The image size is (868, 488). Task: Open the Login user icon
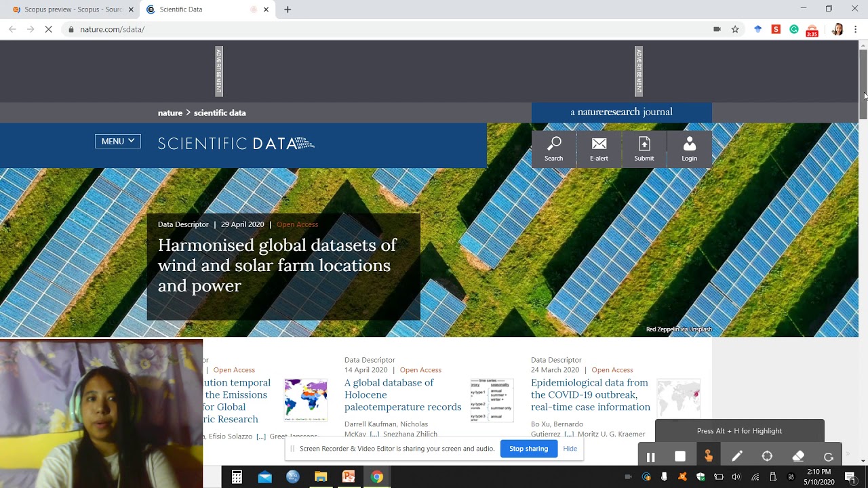coord(689,148)
